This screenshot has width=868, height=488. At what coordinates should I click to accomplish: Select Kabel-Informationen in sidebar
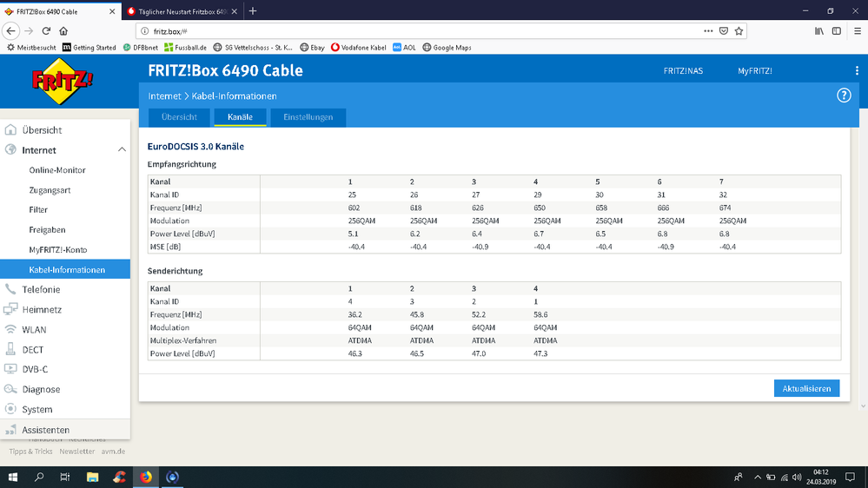click(65, 269)
